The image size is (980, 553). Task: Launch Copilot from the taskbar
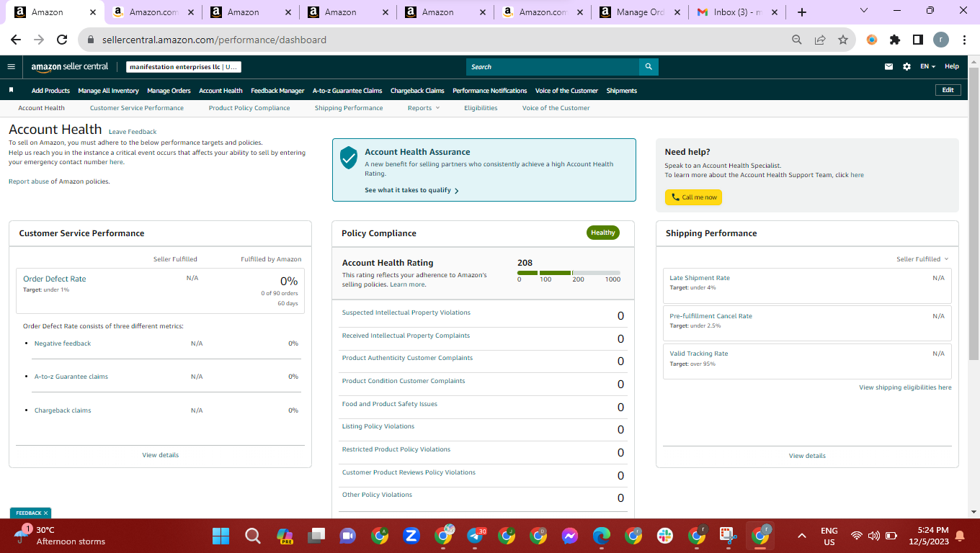285,536
